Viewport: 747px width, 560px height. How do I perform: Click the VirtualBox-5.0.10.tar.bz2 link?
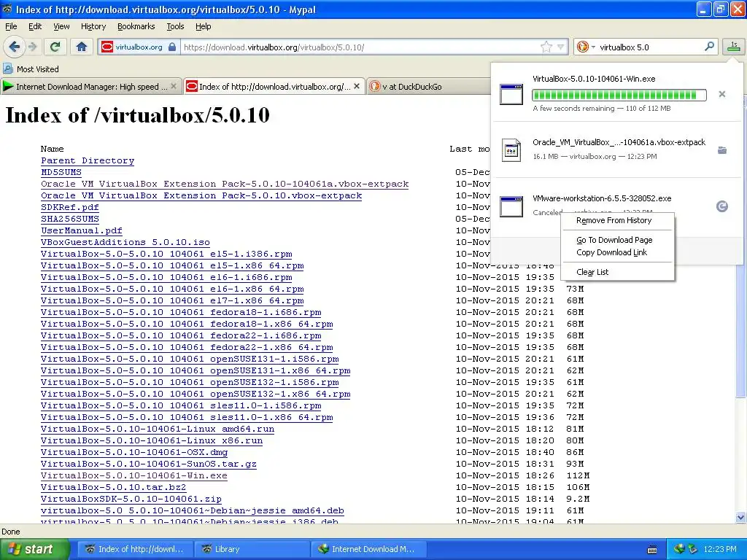[113, 487]
